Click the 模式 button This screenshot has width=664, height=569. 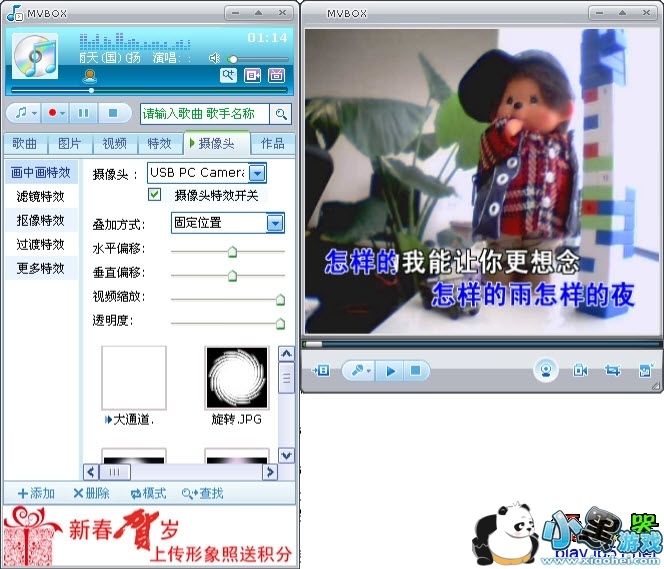[x=149, y=493]
